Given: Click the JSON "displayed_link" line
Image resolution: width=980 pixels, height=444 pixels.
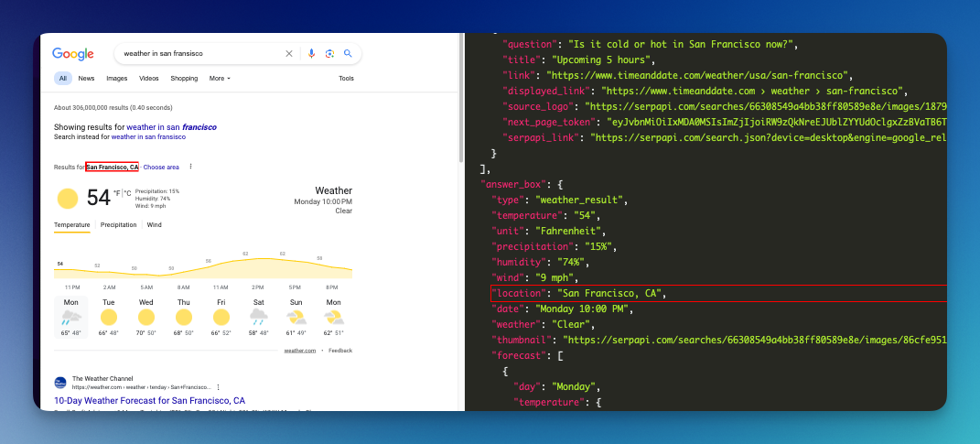Looking at the screenshot, I should click(x=705, y=91).
